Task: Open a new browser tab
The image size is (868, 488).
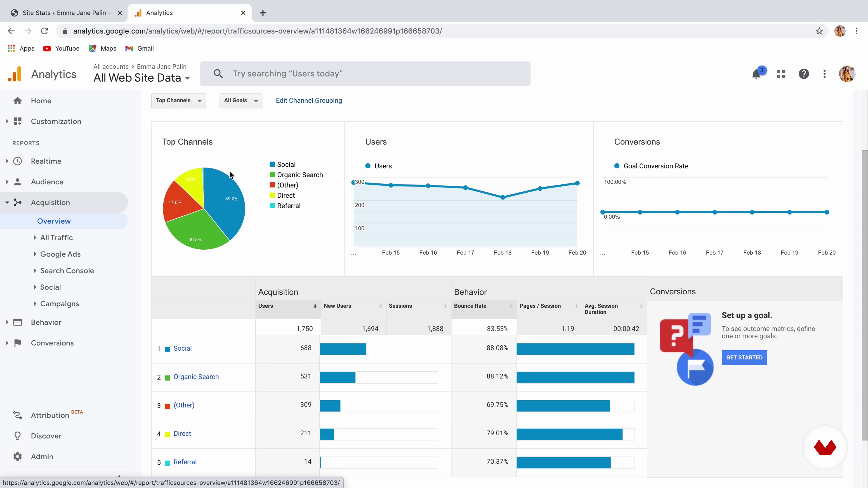Action: 263,13
